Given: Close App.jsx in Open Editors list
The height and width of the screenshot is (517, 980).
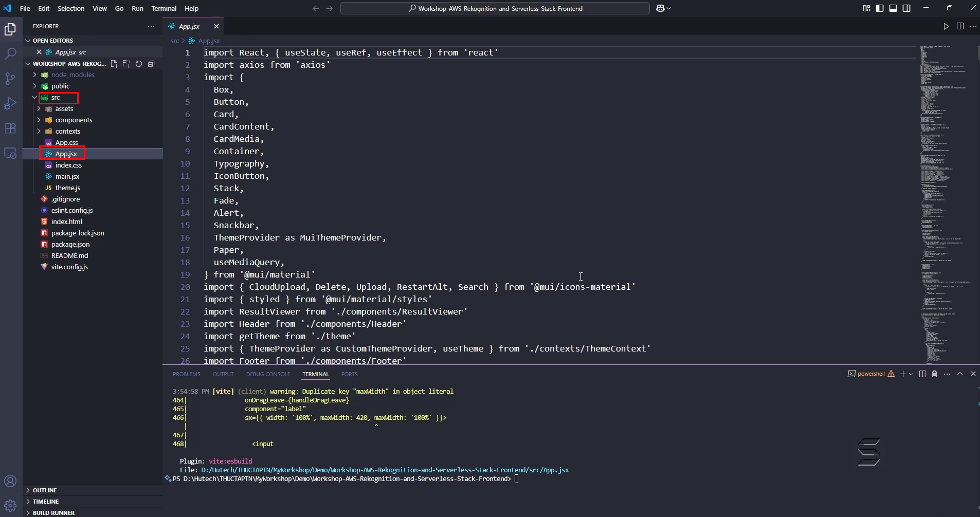Looking at the screenshot, I should 39,52.
